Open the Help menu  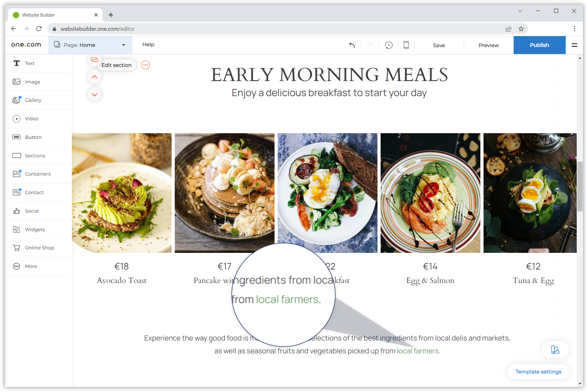(x=148, y=45)
